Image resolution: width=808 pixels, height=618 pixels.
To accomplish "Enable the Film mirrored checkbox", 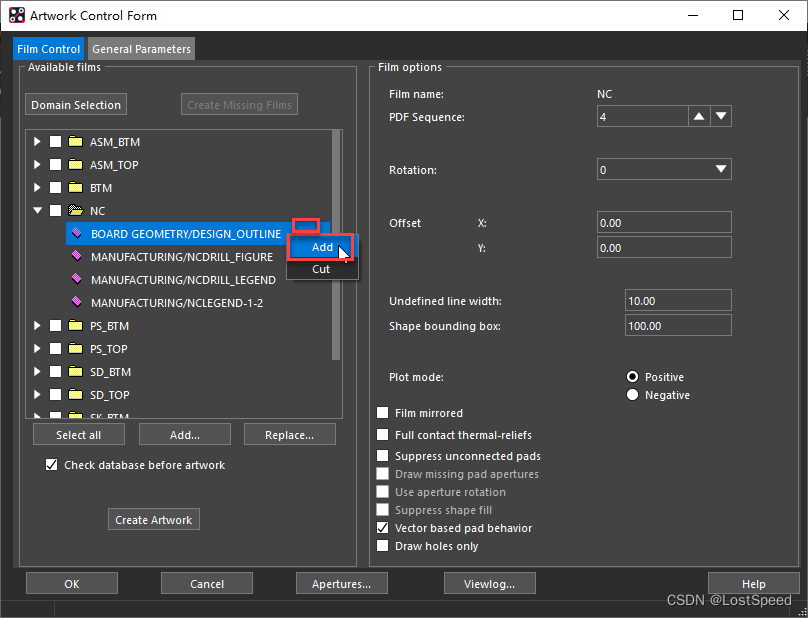I will (383, 413).
